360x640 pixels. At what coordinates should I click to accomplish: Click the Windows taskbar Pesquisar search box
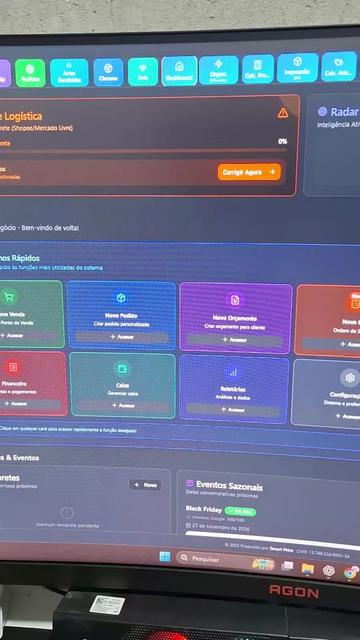tap(216, 558)
